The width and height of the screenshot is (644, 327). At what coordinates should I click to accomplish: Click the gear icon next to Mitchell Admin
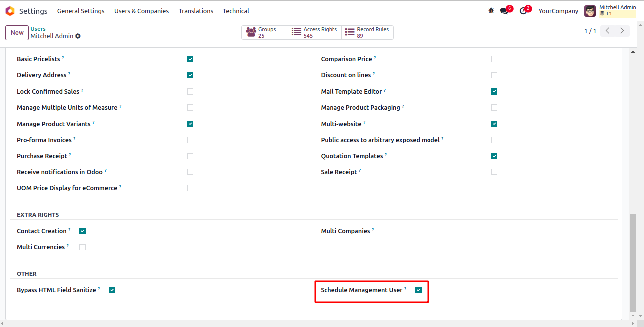[78, 36]
